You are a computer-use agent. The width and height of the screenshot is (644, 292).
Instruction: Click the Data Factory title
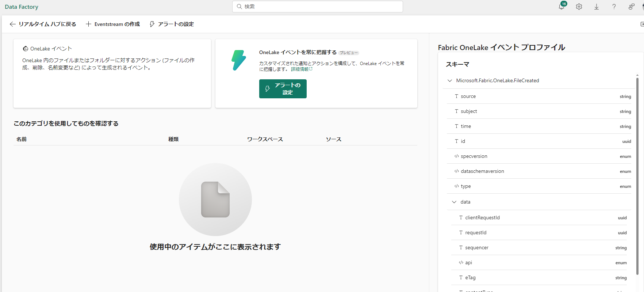coord(22,7)
